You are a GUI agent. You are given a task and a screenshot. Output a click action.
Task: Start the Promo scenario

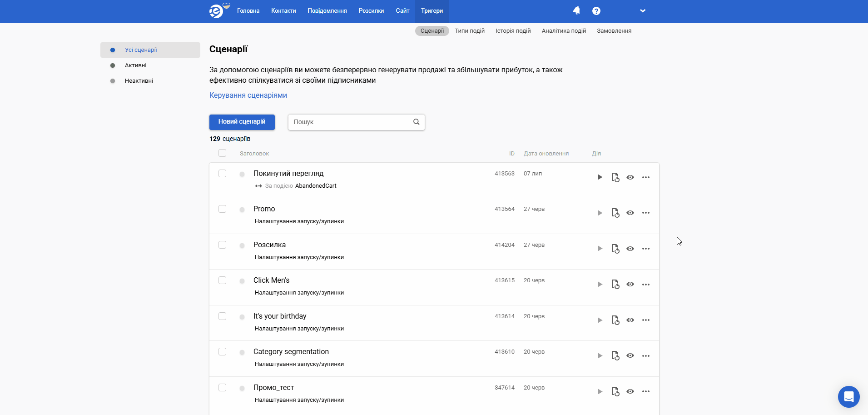tap(600, 213)
